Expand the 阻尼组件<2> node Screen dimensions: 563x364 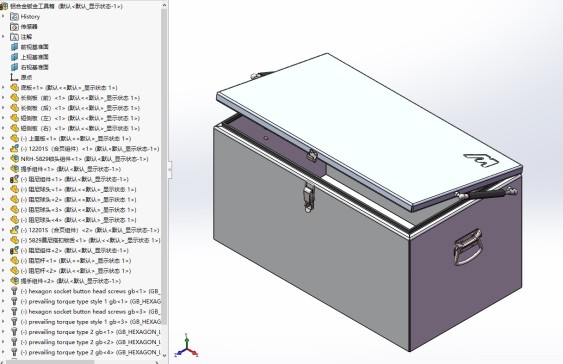pyautogui.click(x=4, y=250)
